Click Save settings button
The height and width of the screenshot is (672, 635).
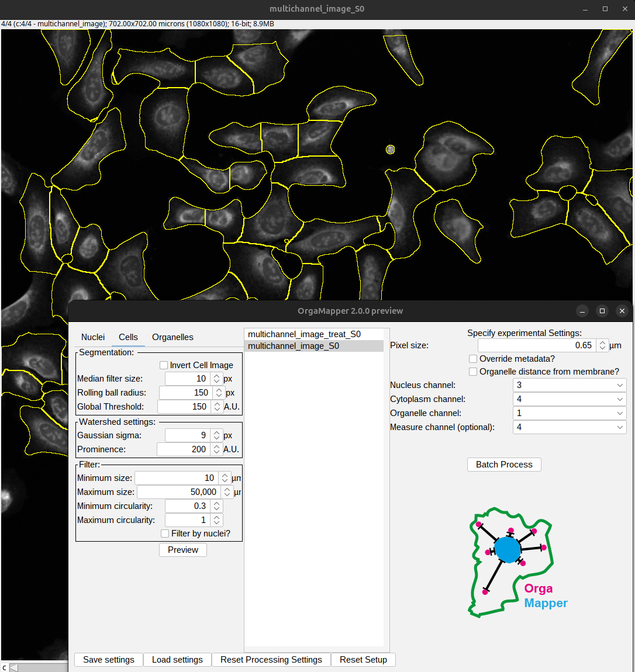click(109, 660)
